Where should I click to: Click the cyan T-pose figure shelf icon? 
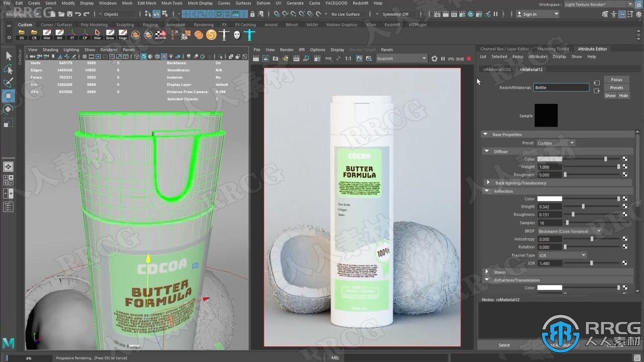point(250,35)
